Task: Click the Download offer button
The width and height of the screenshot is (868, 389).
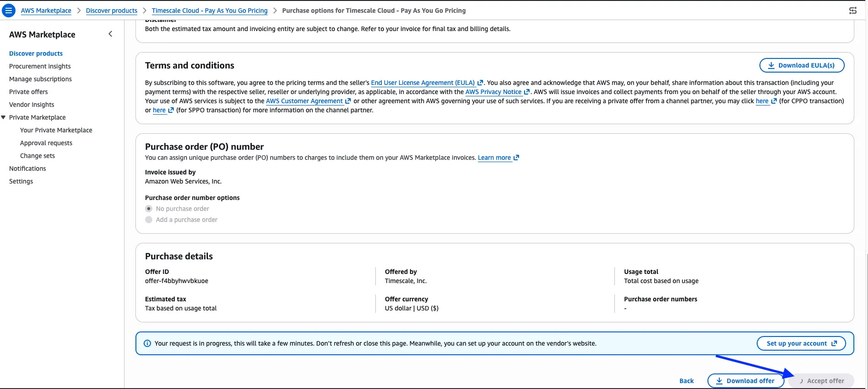Action: point(746,381)
